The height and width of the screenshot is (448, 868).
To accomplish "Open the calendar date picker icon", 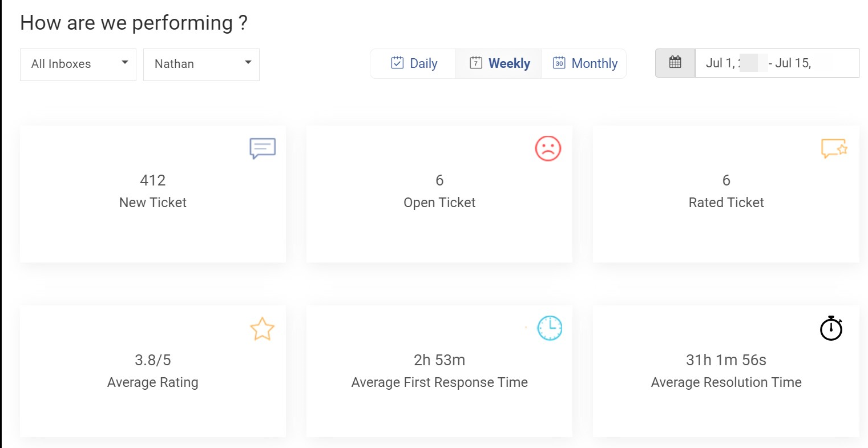I will pos(675,63).
